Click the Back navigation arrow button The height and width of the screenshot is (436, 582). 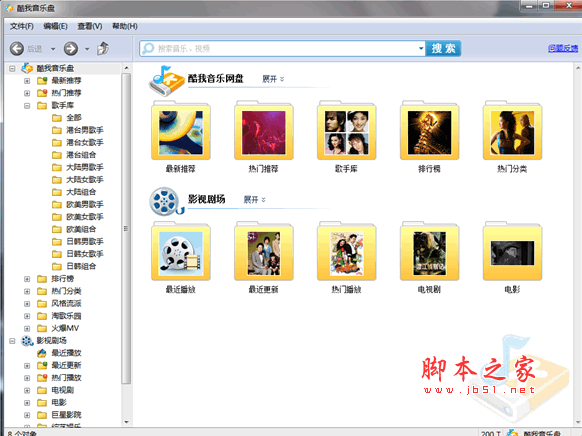(17, 49)
